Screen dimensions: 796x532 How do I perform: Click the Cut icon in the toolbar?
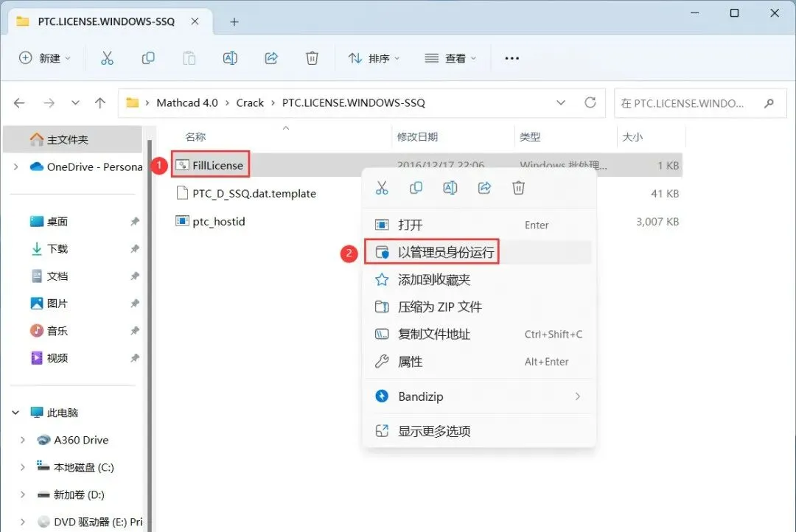click(107, 58)
